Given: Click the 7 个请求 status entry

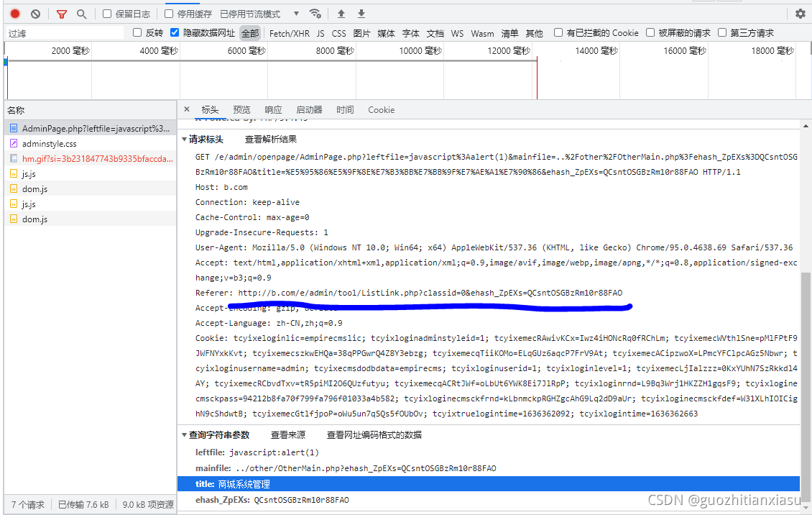Looking at the screenshot, I should tap(28, 504).
